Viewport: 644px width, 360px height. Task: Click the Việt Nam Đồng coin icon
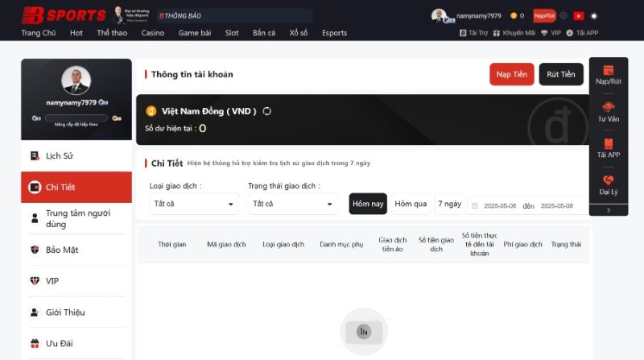pyautogui.click(x=151, y=111)
